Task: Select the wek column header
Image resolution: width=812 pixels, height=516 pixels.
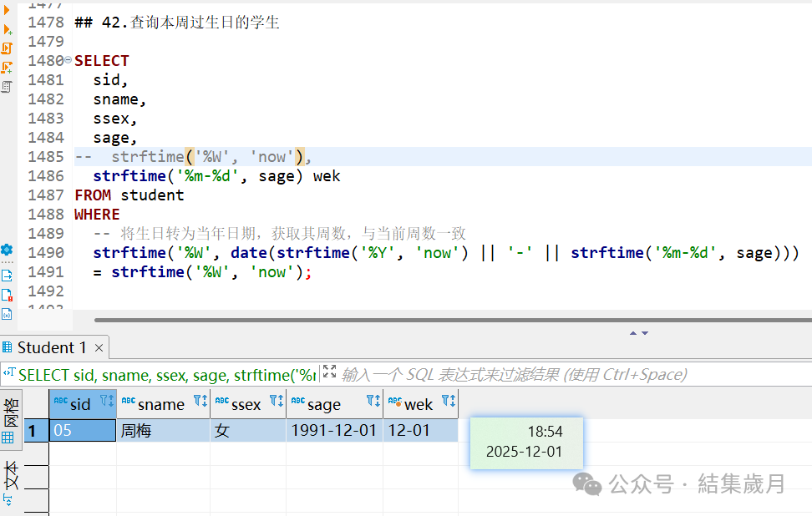Action: [x=419, y=404]
